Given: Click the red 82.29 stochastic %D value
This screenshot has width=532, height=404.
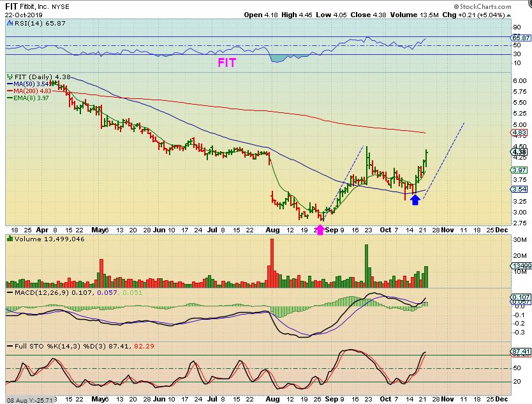Looking at the screenshot, I should click(x=144, y=347).
